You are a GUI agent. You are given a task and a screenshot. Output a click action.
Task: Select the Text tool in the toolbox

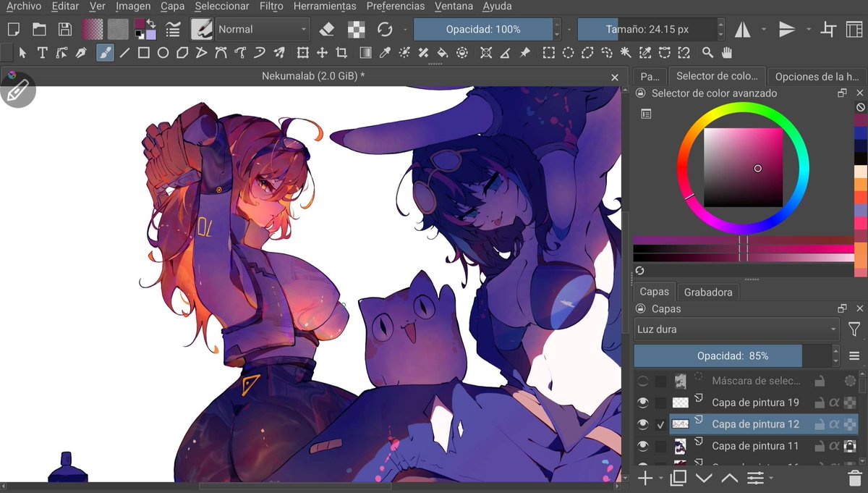click(43, 52)
